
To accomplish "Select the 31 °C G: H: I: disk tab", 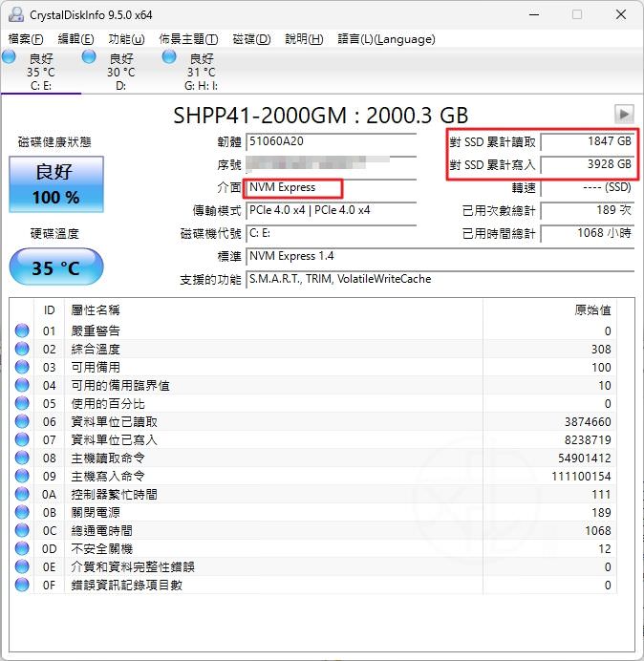I will tap(202, 71).
